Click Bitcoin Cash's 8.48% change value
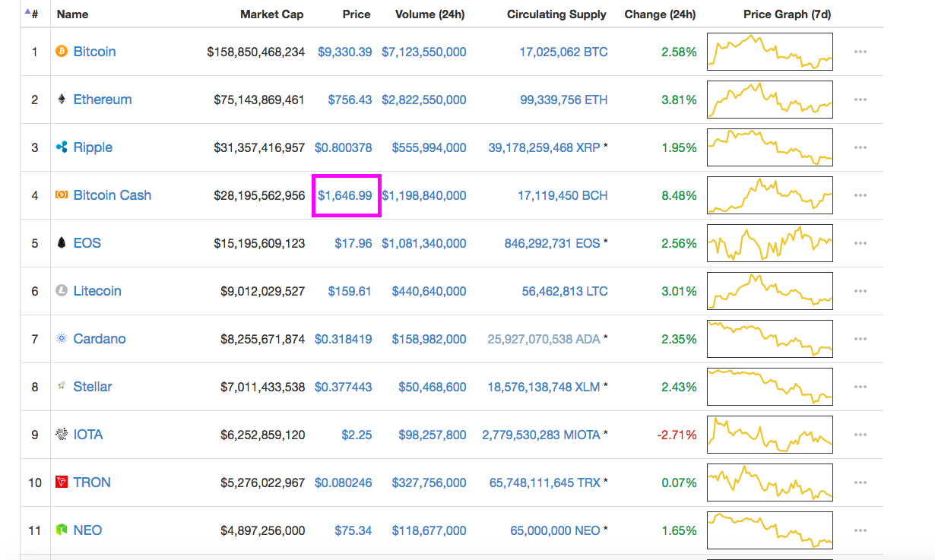 [x=679, y=195]
